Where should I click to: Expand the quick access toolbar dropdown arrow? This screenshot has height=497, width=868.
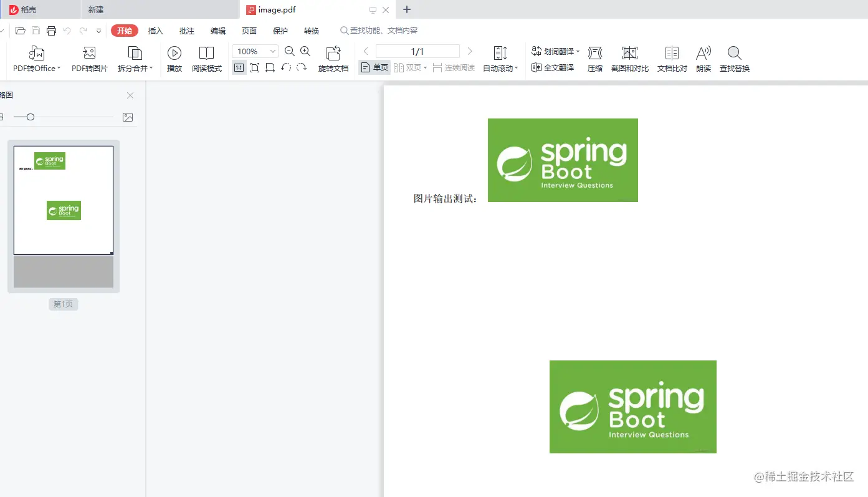pyautogui.click(x=98, y=31)
